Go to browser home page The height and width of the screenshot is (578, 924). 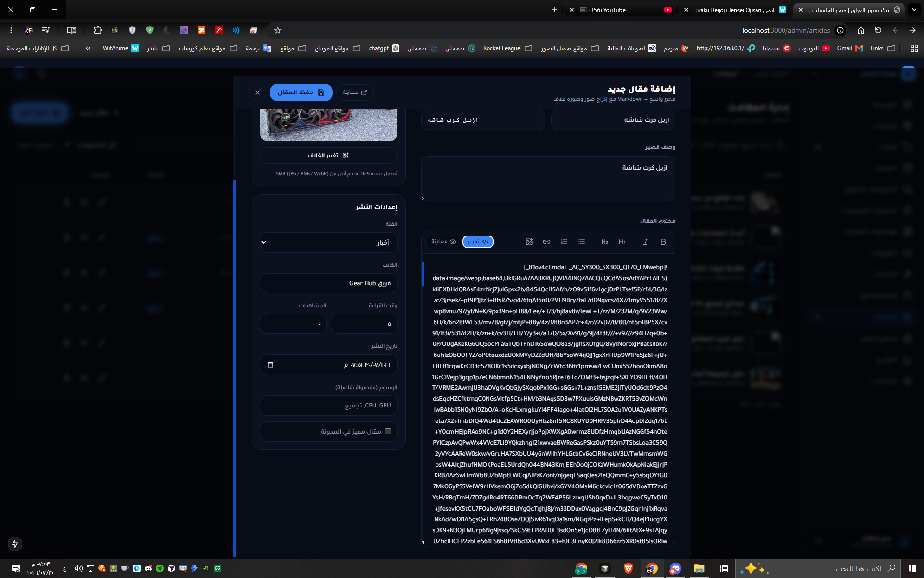click(x=861, y=30)
